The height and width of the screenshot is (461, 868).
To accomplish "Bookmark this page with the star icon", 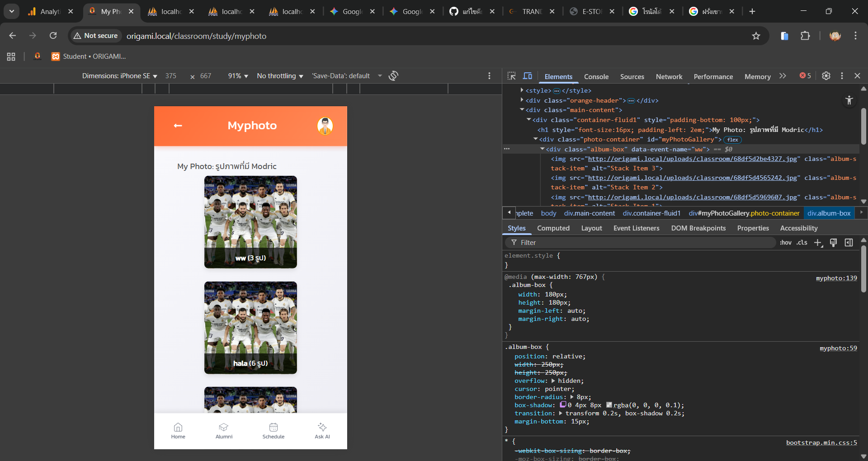I will pyautogui.click(x=756, y=36).
